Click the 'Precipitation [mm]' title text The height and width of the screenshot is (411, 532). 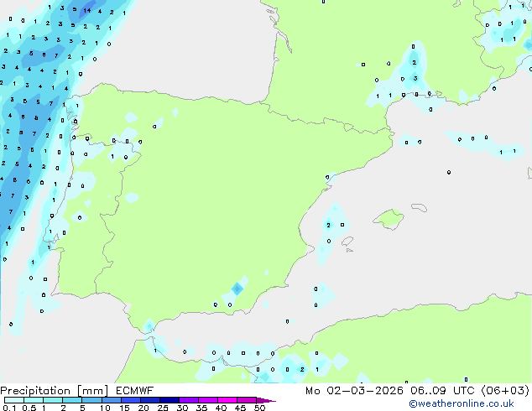coord(55,391)
